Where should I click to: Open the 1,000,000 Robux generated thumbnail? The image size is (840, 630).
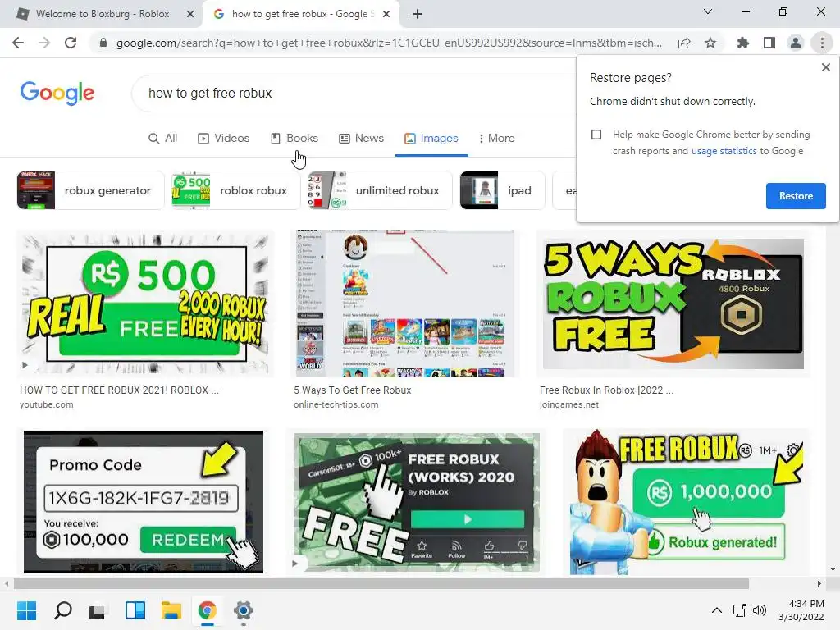pos(686,501)
